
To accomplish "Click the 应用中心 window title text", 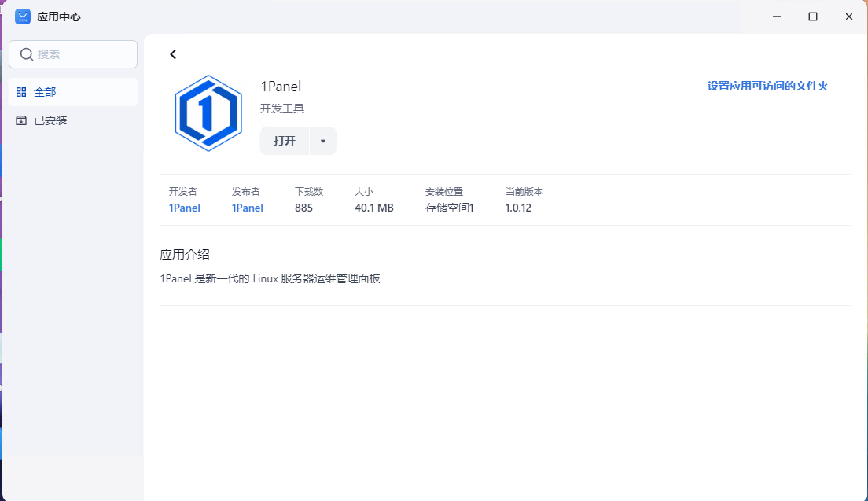I will [x=59, y=17].
